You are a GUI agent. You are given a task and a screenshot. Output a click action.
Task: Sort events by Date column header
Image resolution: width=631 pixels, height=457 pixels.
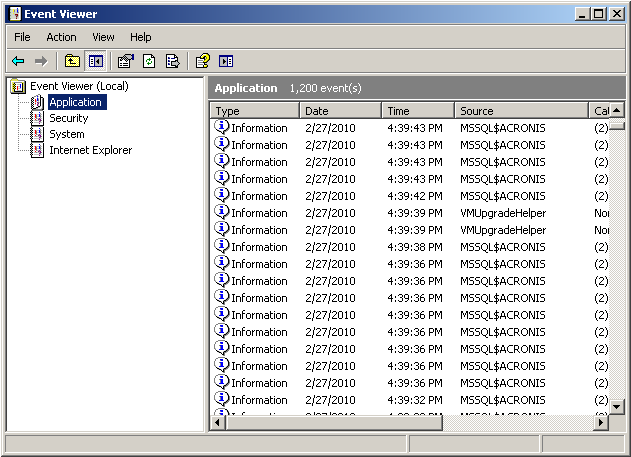(340, 111)
